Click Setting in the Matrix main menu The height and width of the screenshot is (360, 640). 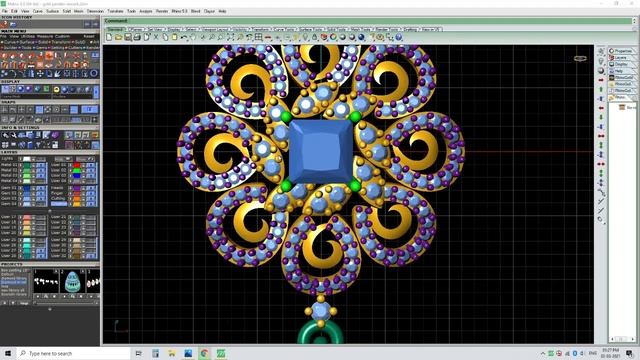[57, 47]
